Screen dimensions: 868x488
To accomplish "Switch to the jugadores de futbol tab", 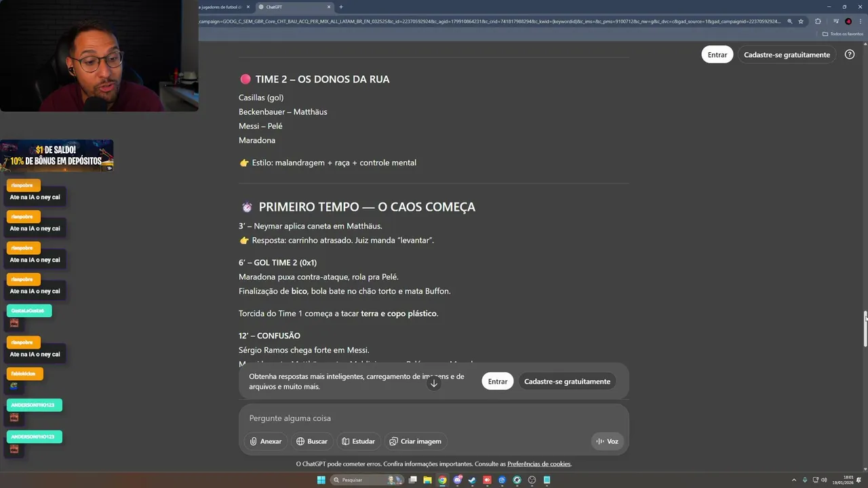I will [220, 7].
